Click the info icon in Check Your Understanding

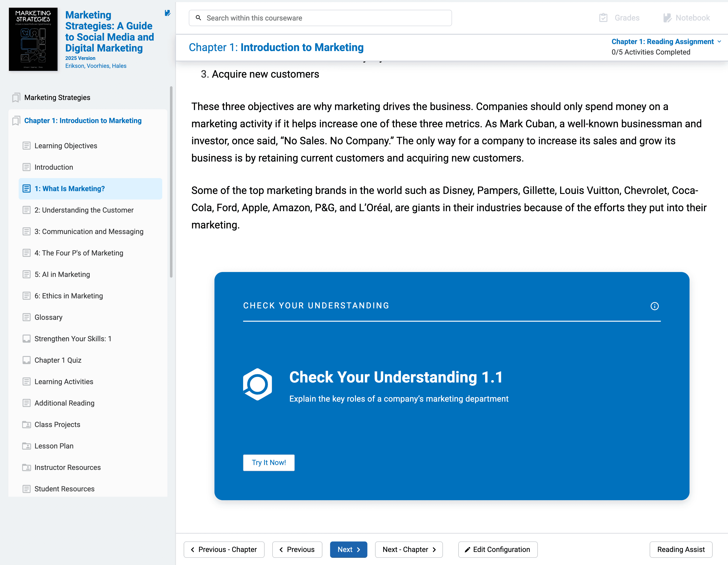point(654,306)
